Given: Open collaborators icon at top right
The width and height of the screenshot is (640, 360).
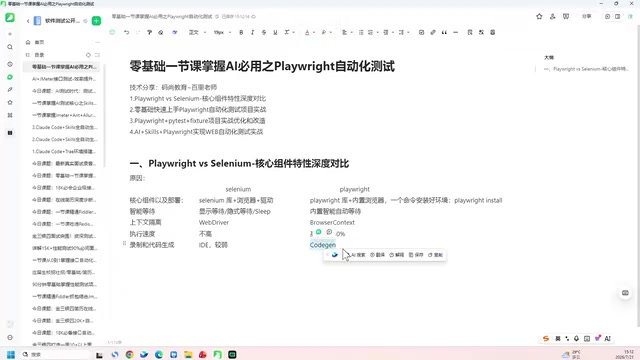Looking at the screenshot, I should click(552, 16).
